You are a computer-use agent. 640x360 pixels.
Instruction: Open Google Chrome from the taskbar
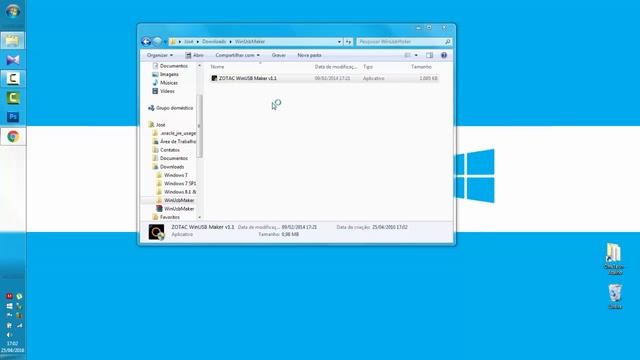click(x=13, y=136)
